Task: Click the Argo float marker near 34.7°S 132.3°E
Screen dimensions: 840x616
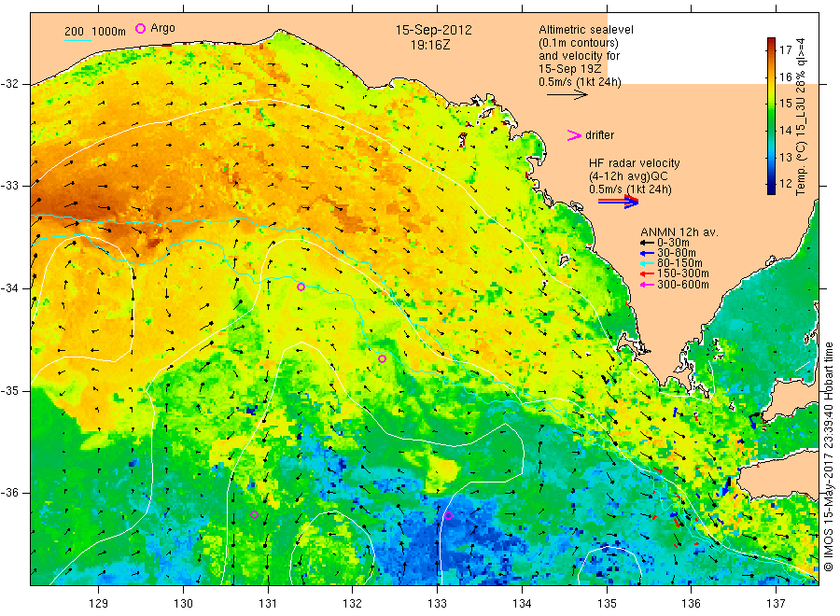Action: tap(382, 359)
